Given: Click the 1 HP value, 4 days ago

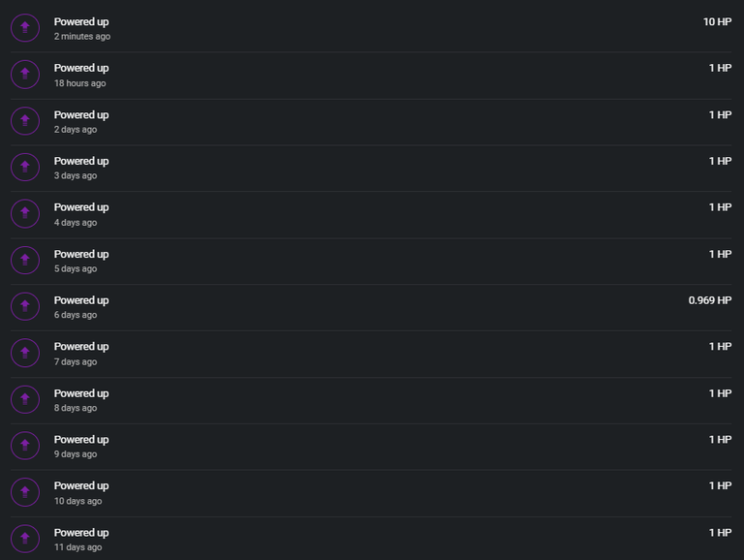Looking at the screenshot, I should (721, 207).
